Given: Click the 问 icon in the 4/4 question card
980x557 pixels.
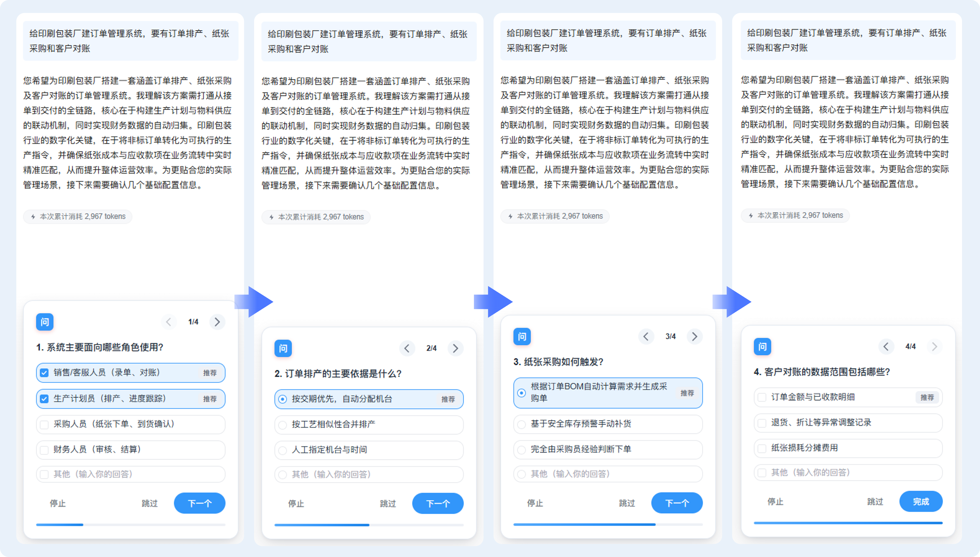Looking at the screenshot, I should (x=762, y=347).
